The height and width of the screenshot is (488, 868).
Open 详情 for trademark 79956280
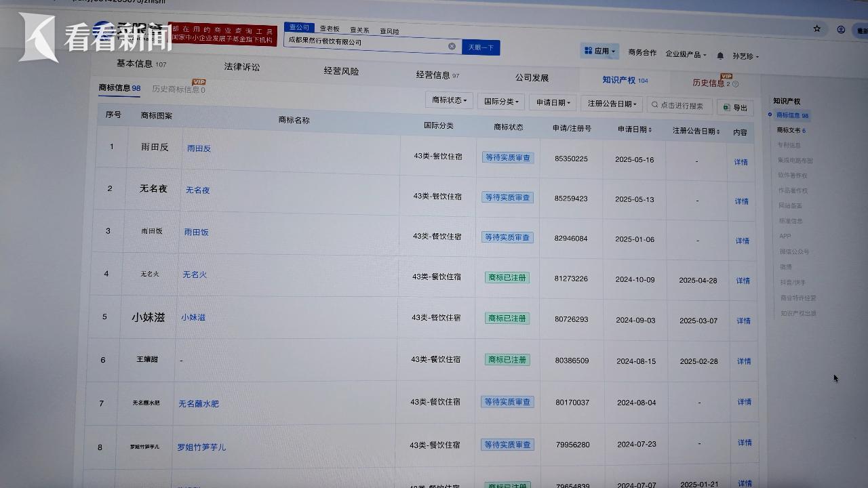[x=745, y=443]
